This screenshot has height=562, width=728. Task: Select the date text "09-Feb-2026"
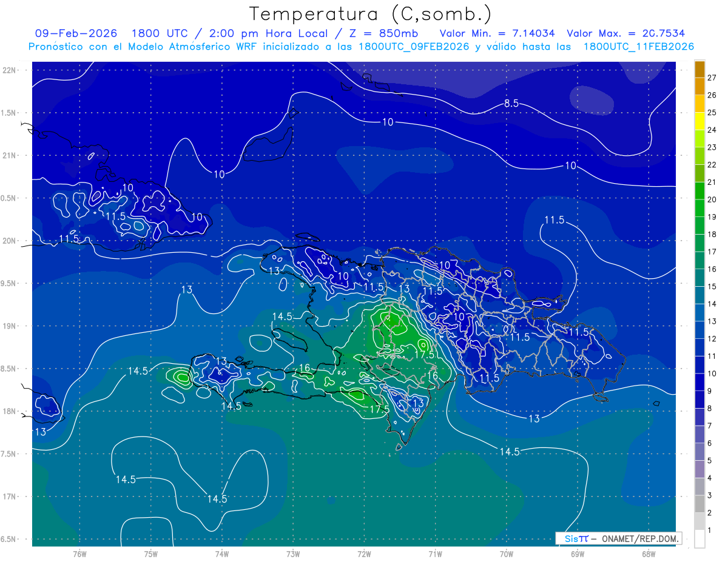coord(76,33)
